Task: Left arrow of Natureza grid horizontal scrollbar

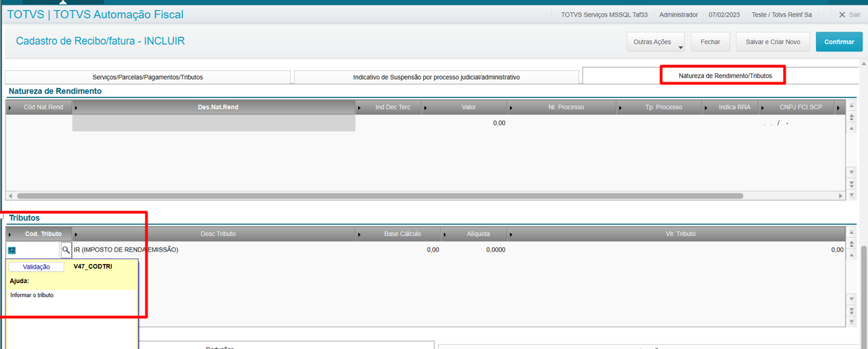Action: [10, 196]
